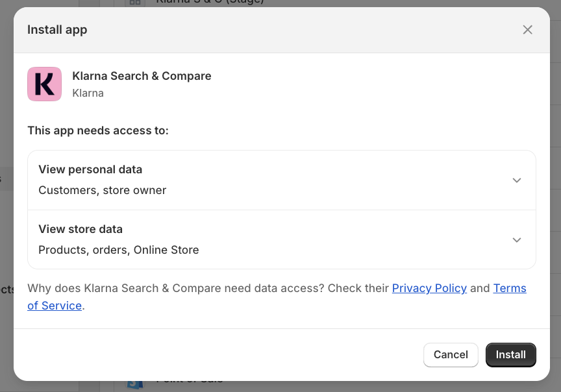Click 'Products, orders, Online Store' text
Screen dimensions: 561x392
[x=118, y=250]
